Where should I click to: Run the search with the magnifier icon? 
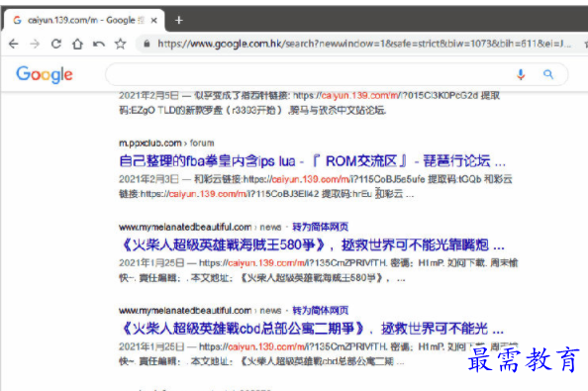coord(548,74)
